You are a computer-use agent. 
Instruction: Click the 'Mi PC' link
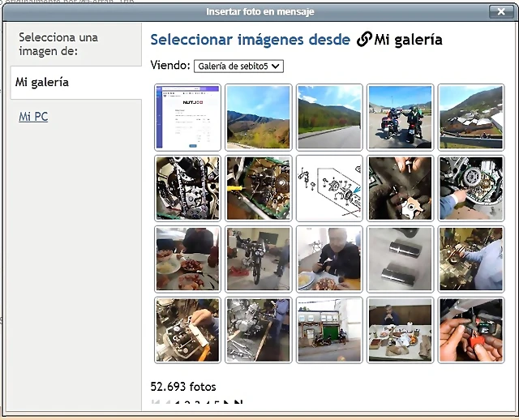(33, 117)
